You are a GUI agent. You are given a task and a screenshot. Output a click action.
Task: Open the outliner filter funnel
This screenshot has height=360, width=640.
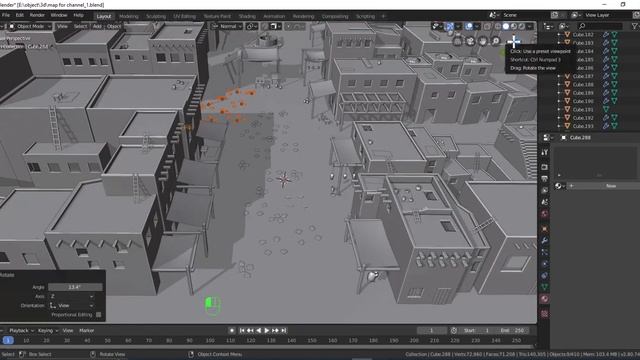tap(635, 26)
